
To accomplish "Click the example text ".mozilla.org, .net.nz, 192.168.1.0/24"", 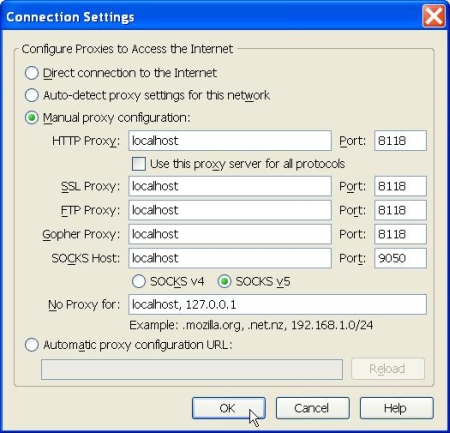I will tap(278, 325).
